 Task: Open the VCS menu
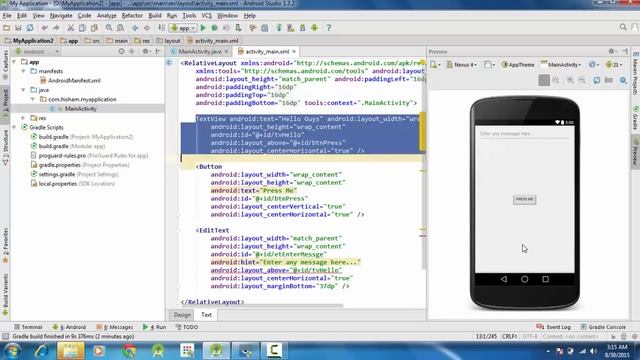click(207, 16)
